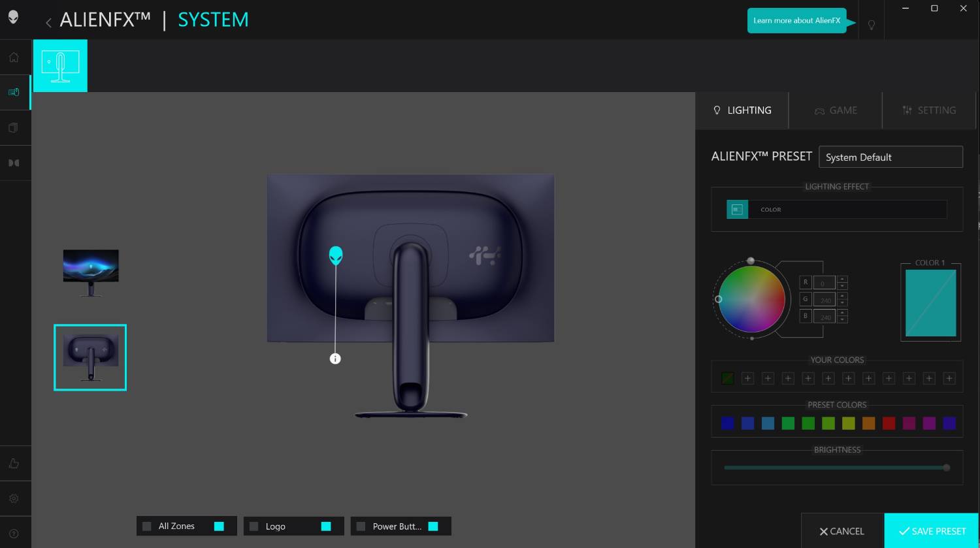
Task: Click the Power Button cyan color swatch
Action: pos(433,526)
